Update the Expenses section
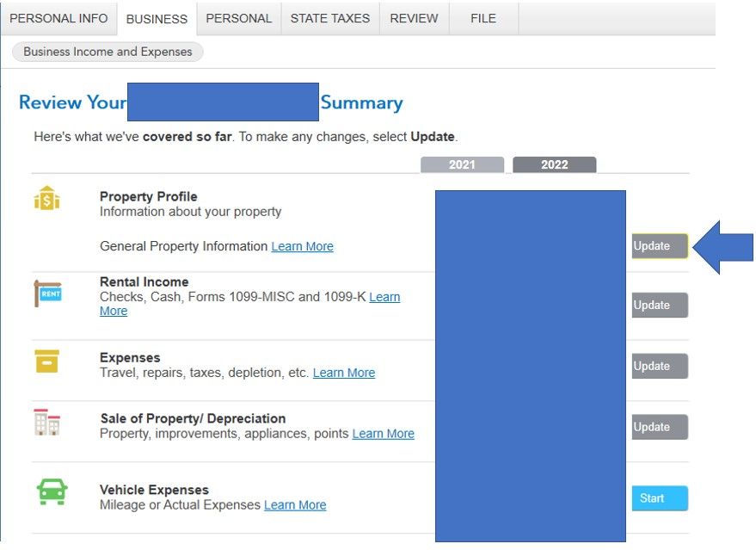The image size is (756, 550). 660,366
